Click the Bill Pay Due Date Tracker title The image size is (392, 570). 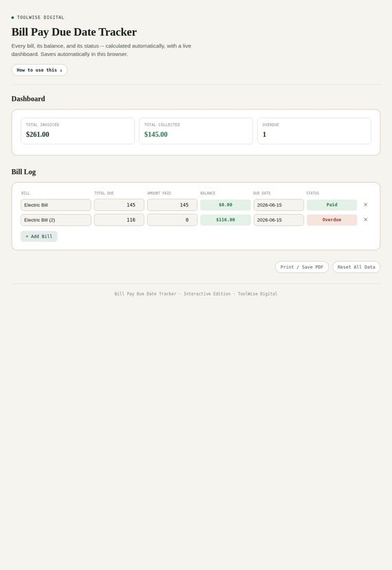[x=74, y=32]
